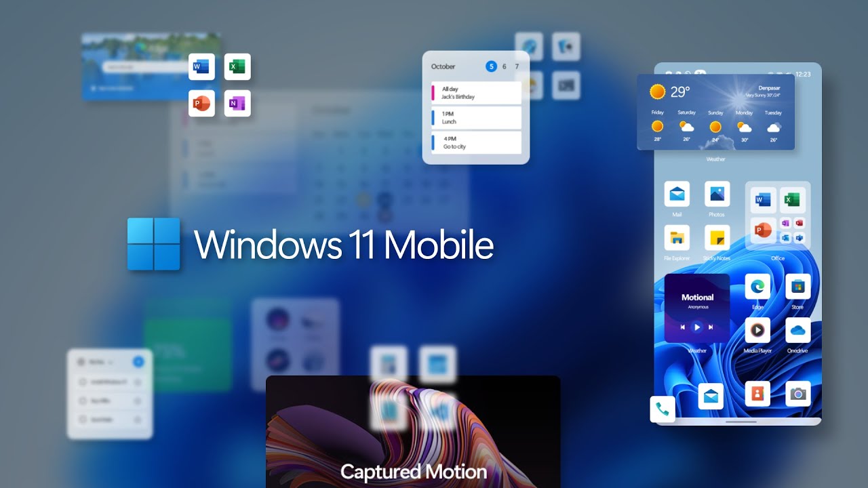Open PowerPoint inside the phone's Office folder
The width and height of the screenshot is (868, 488).
click(x=763, y=229)
